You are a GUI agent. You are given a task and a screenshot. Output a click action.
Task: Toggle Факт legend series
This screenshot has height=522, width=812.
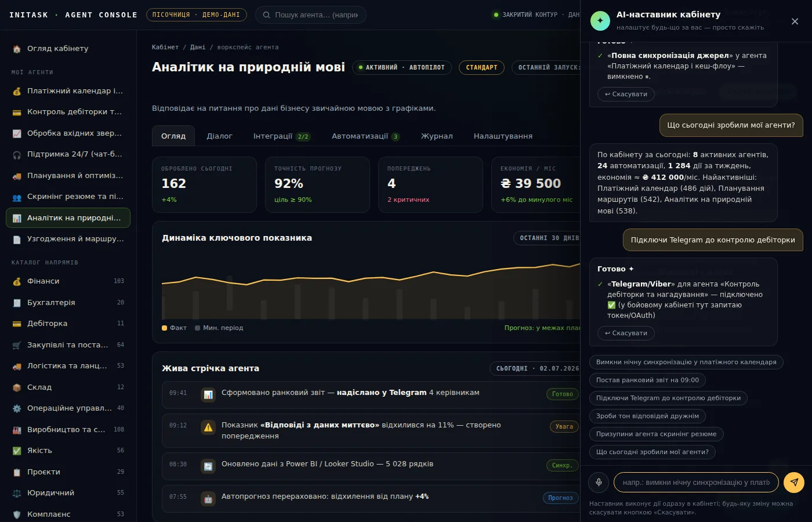coord(175,328)
